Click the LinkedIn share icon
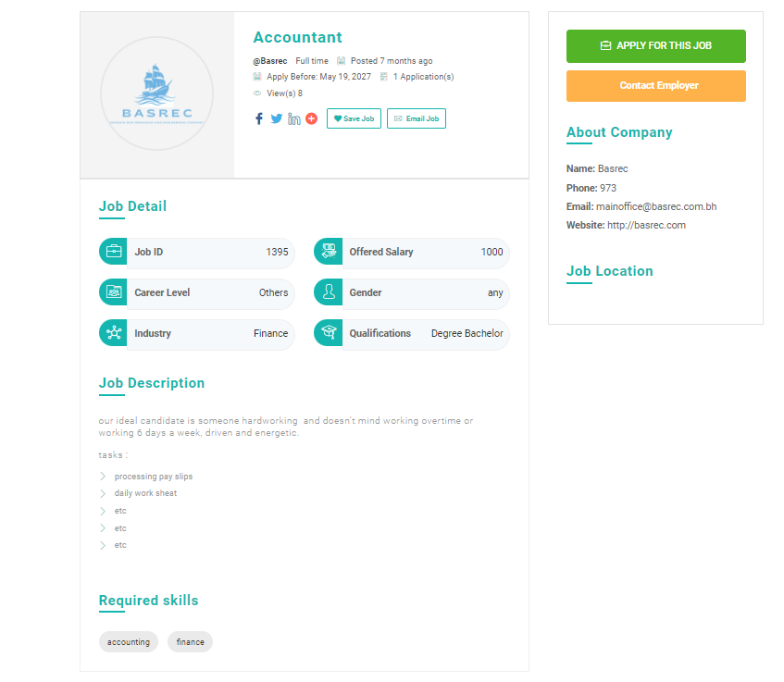784x682 pixels. [294, 118]
